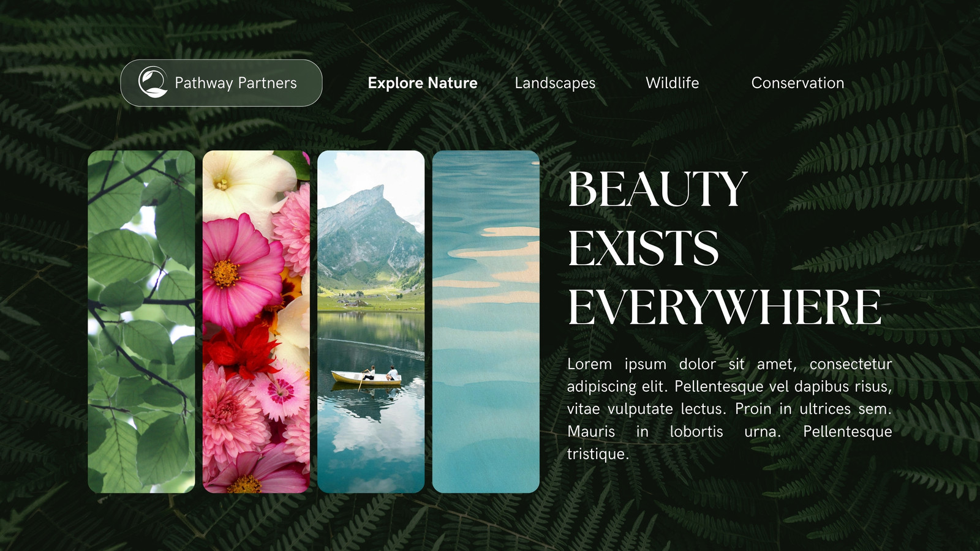Open the Wildlife menu item

(x=672, y=83)
